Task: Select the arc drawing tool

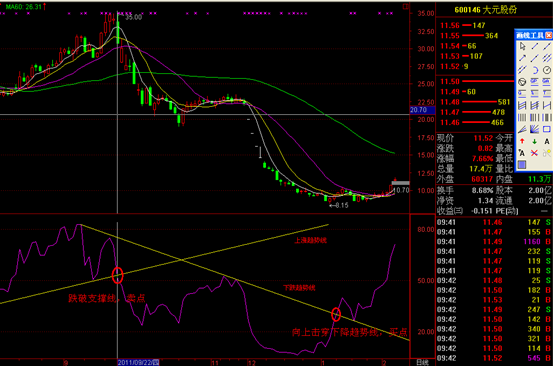Action: (x=535, y=70)
